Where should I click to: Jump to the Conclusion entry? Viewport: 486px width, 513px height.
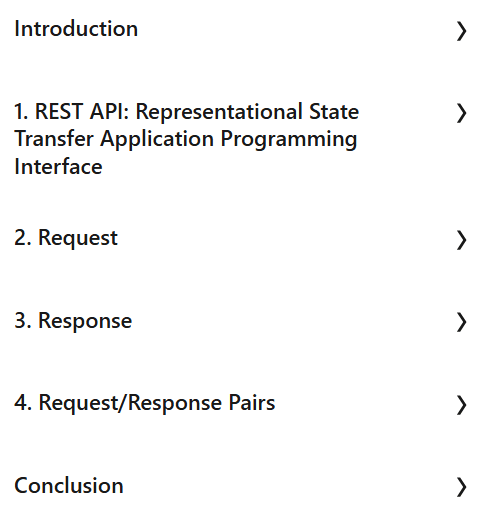pos(69,486)
